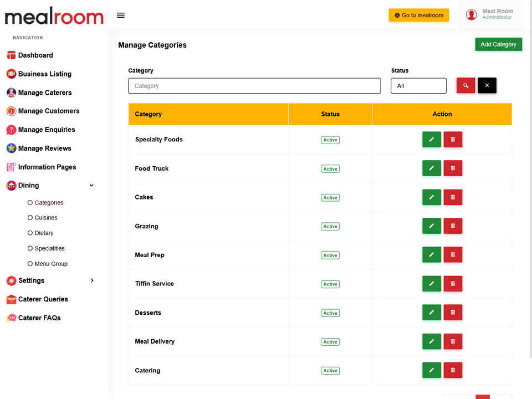Image resolution: width=532 pixels, height=399 pixels.
Task: Edit the Cakes category
Action: tap(432, 197)
